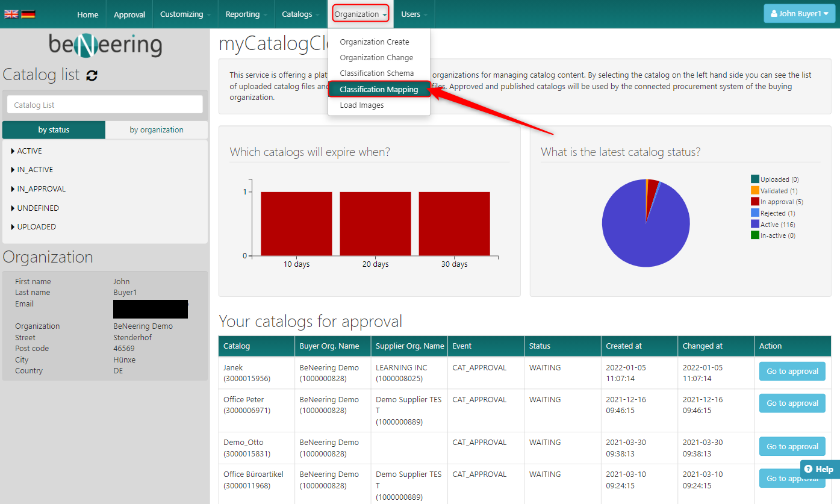The height and width of the screenshot is (504, 840).
Task: Click the Catalog List search field
Action: click(x=105, y=105)
